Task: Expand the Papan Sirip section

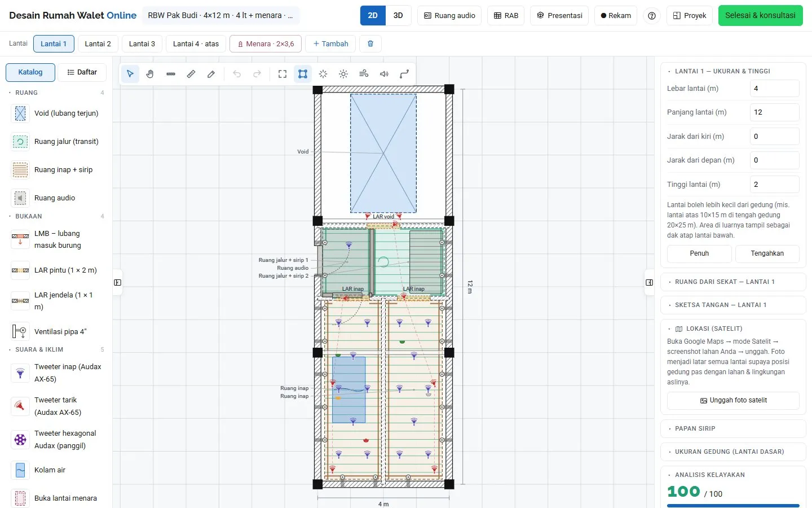Action: coord(733,428)
